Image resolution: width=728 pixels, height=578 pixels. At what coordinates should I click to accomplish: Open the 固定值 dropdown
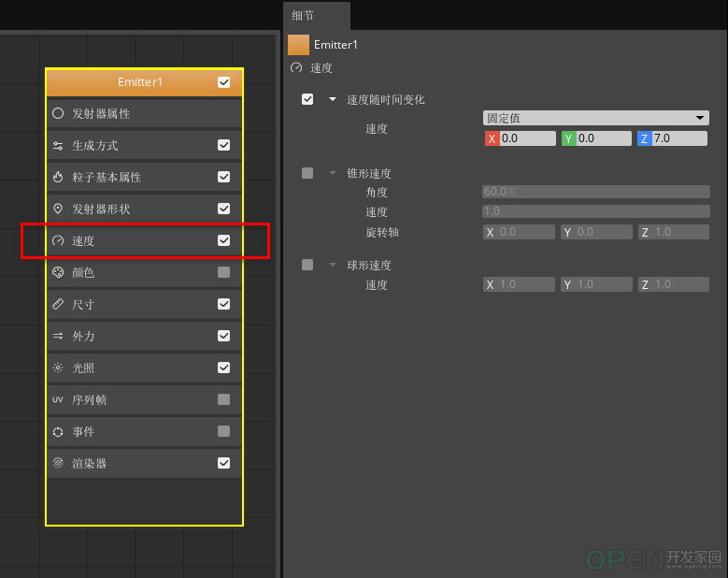tap(596, 118)
